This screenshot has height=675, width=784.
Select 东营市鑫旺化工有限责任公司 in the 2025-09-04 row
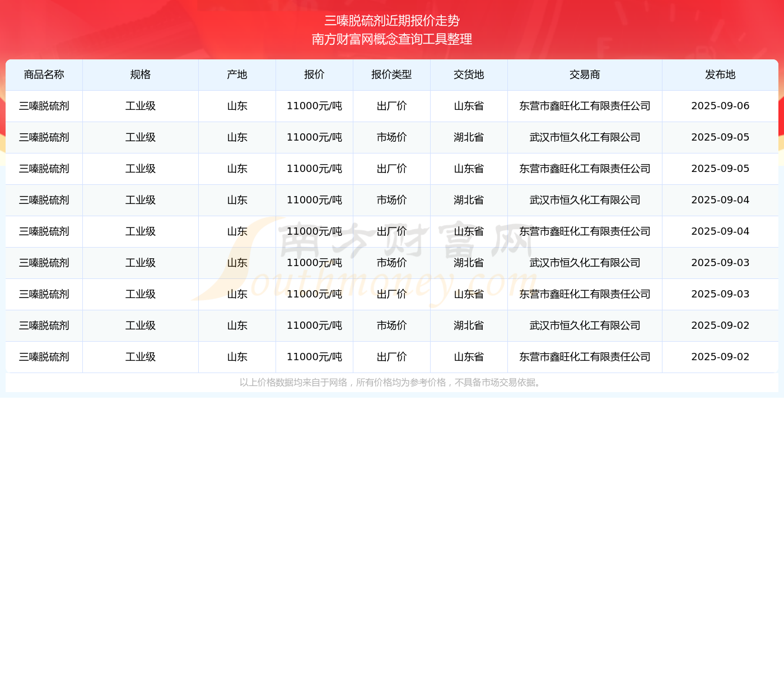tap(585, 232)
